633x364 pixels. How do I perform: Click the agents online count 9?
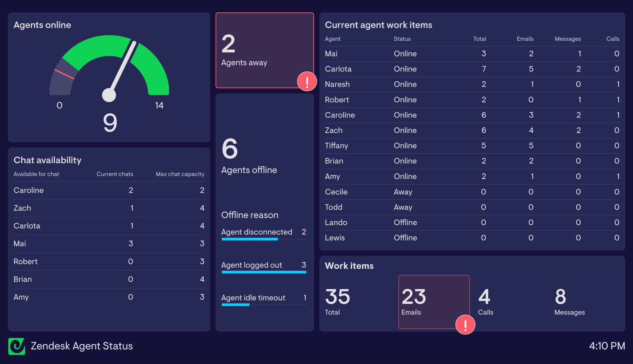click(x=110, y=123)
